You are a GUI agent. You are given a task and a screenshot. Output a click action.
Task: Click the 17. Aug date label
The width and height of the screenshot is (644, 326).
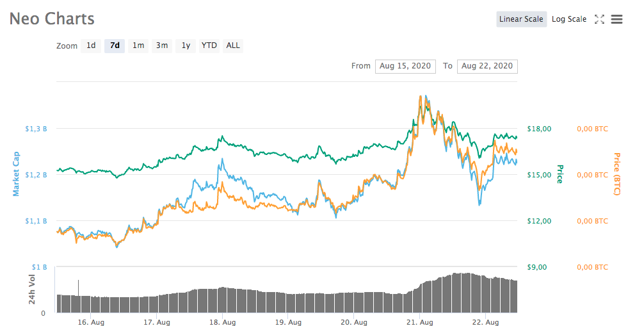(x=157, y=322)
